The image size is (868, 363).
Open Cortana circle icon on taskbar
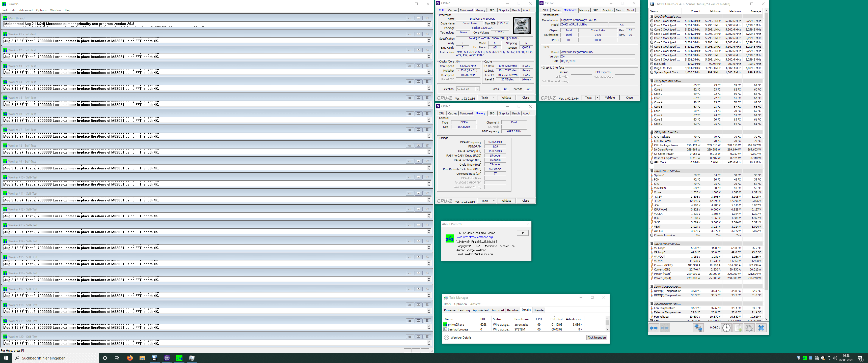[105, 358]
